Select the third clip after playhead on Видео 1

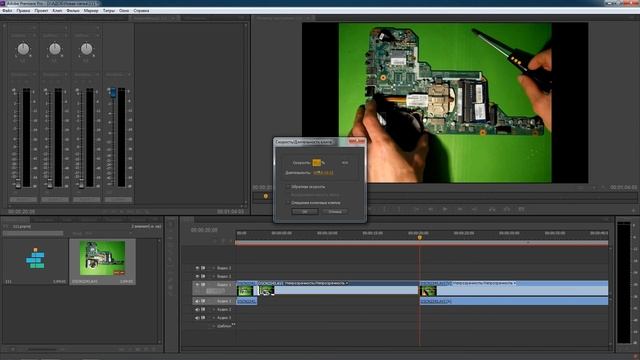[514, 288]
